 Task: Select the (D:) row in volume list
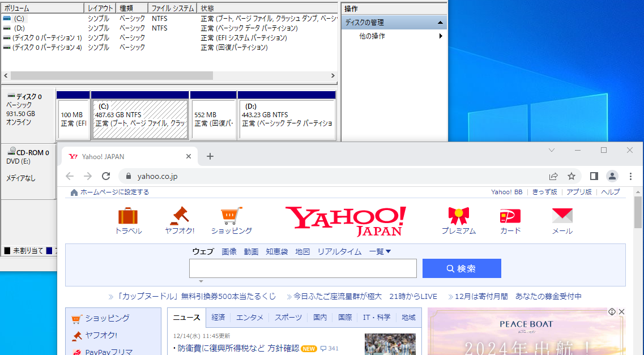click(x=169, y=28)
